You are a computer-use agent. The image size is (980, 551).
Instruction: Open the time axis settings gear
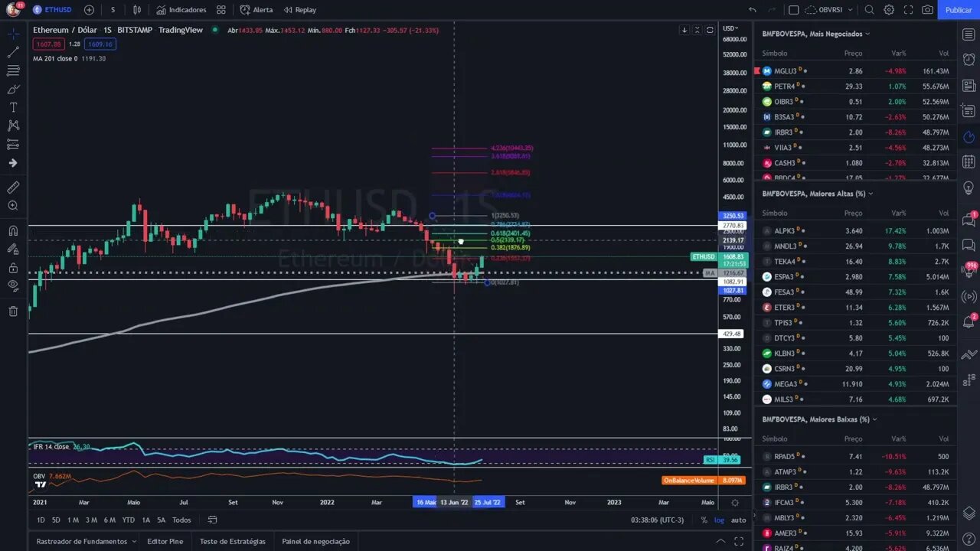point(735,503)
